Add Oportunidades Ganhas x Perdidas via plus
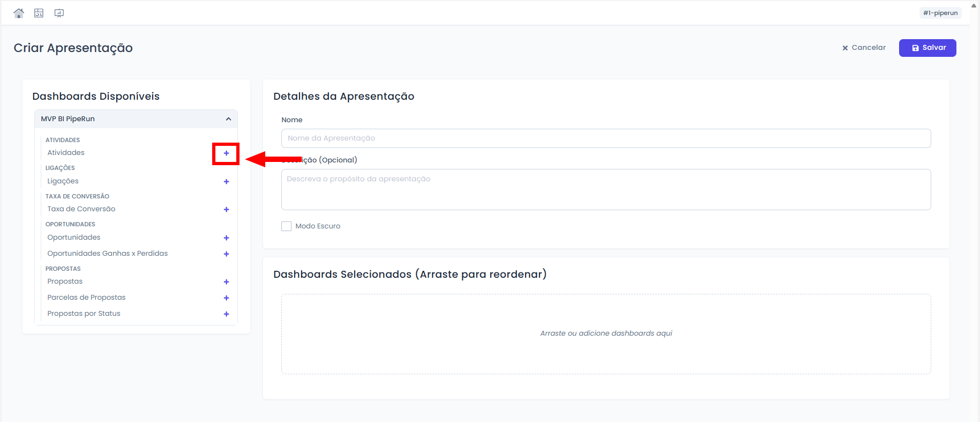 (226, 254)
